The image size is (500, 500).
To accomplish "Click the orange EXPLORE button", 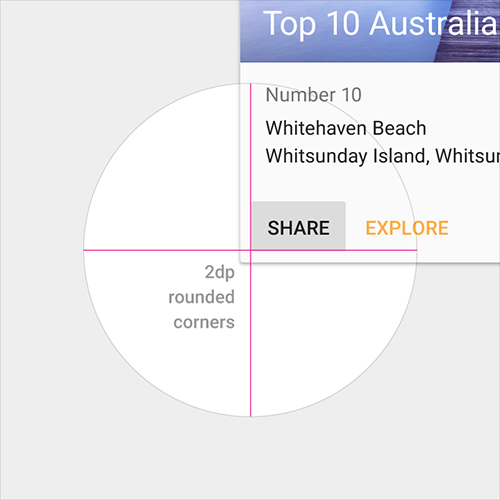I will [x=407, y=228].
